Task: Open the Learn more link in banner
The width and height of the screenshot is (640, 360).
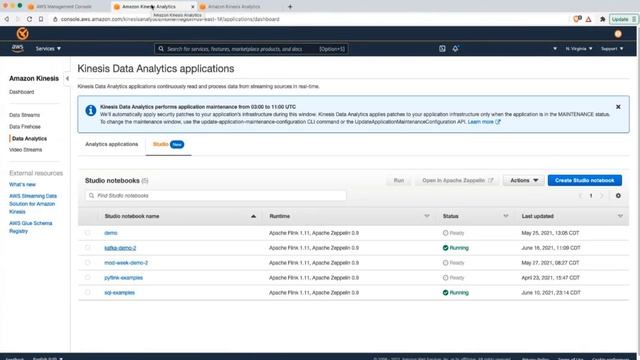Action: [484, 122]
